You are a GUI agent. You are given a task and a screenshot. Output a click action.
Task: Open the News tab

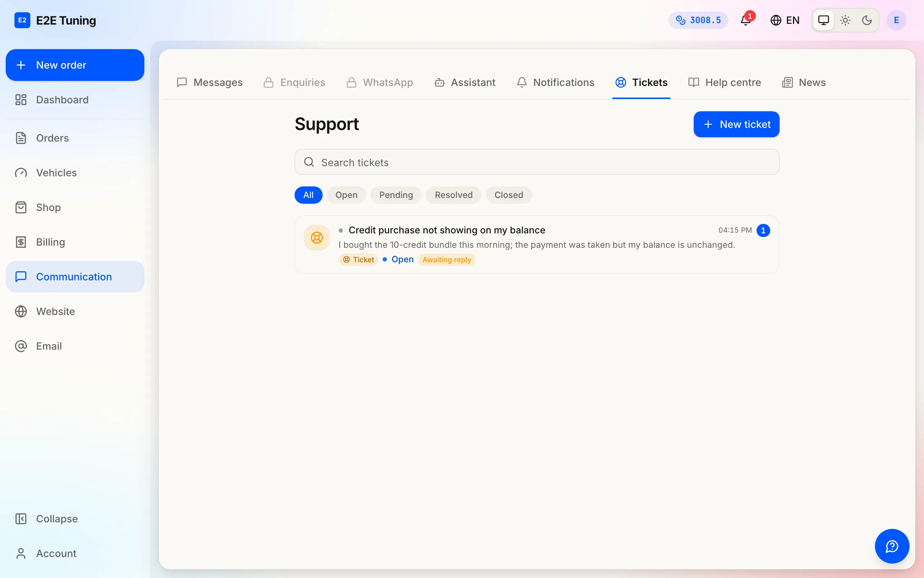[803, 82]
